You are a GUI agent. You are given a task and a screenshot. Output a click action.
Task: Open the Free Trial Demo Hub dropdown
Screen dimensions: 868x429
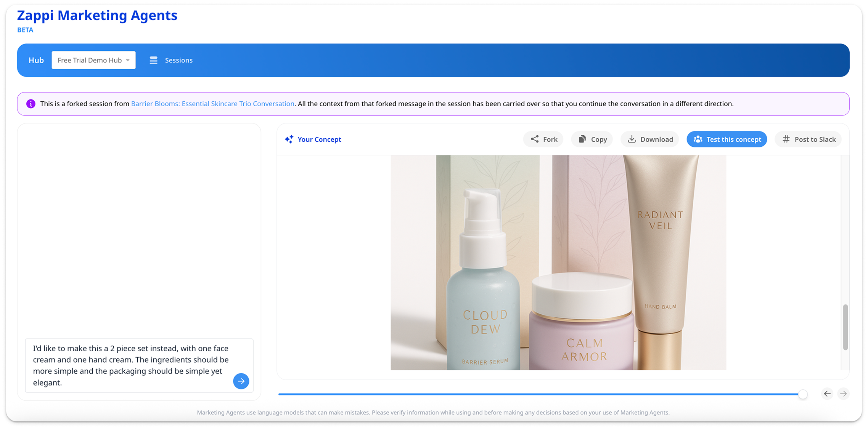pos(93,60)
